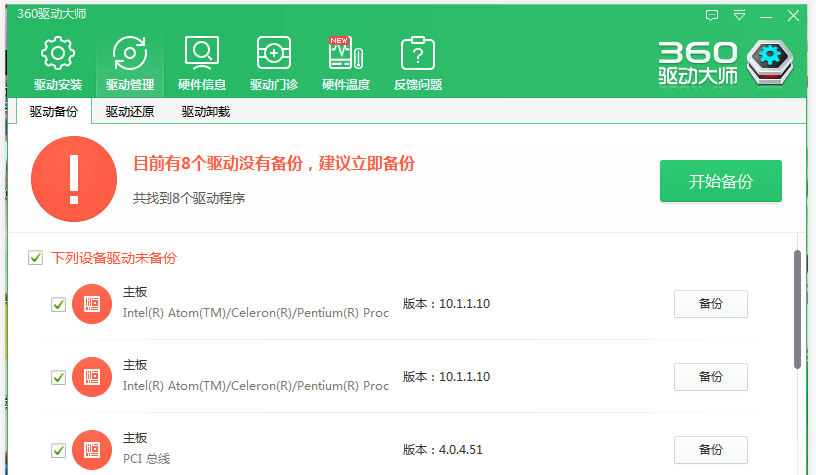The height and width of the screenshot is (475, 816).
Task: Click the driver list vertical scrollbar
Action: (797, 310)
